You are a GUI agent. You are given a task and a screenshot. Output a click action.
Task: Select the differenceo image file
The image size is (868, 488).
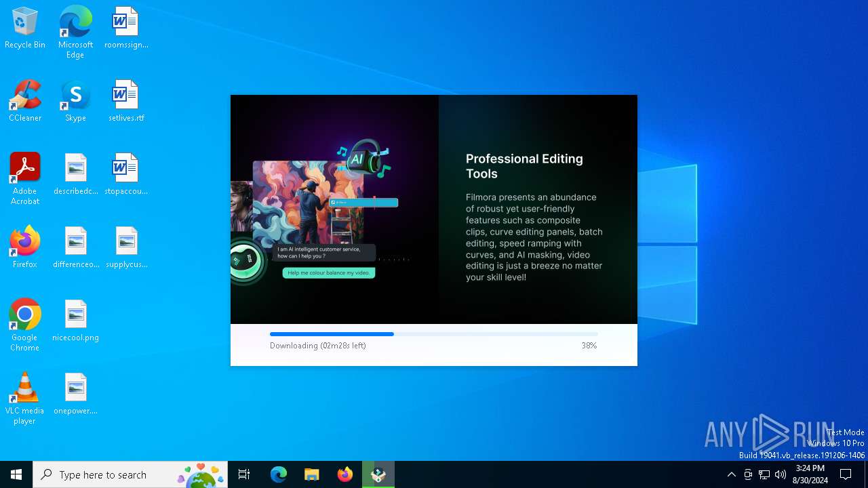coord(75,248)
